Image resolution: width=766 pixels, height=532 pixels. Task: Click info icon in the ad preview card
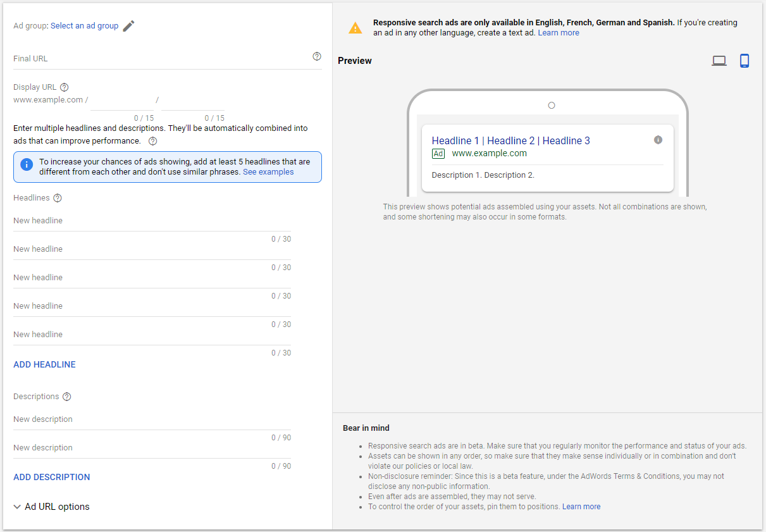pyautogui.click(x=658, y=140)
